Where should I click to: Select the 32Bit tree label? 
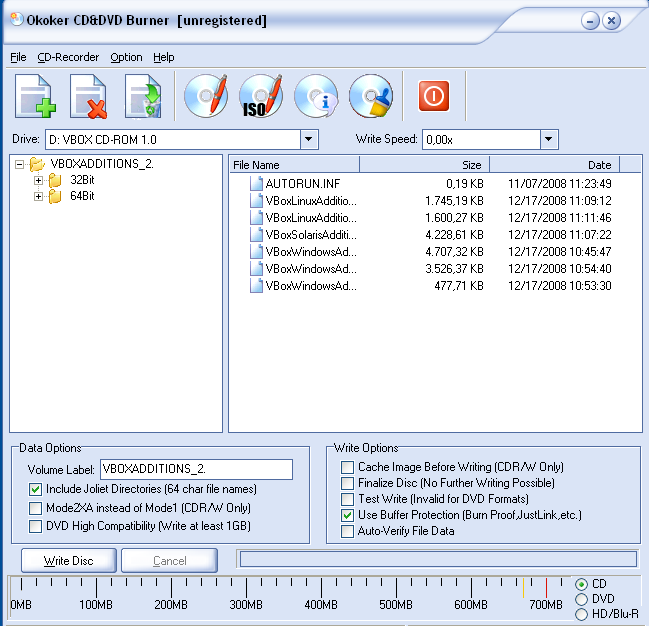82,180
